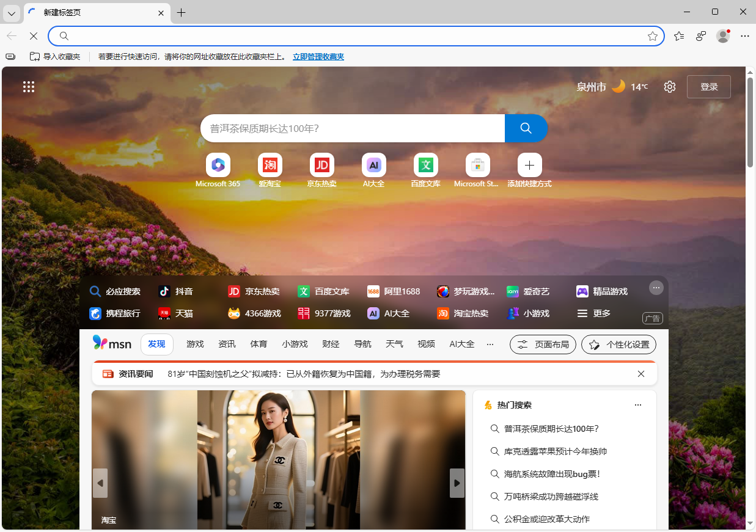Screen dimensions: 756x532
Task: Open the 京东热卖 quick link icon
Action: (321, 165)
